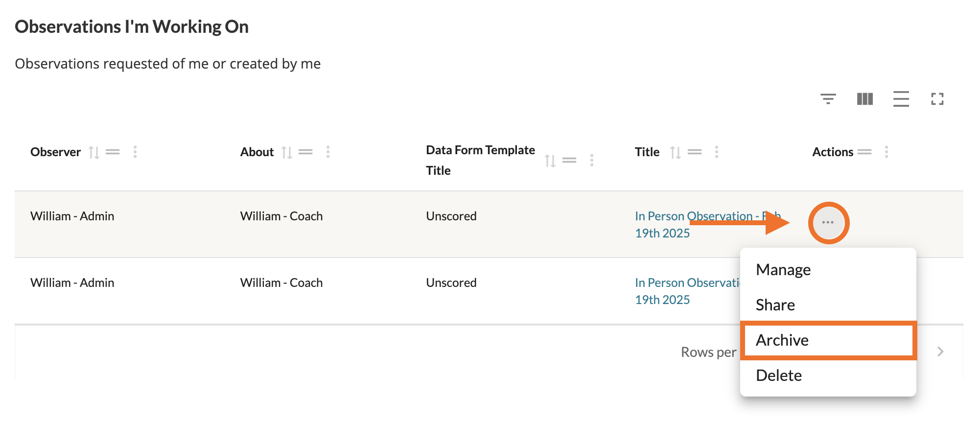Sort by Data Form Template Title
Image resolution: width=980 pixels, height=423 pixels.
pyautogui.click(x=550, y=161)
